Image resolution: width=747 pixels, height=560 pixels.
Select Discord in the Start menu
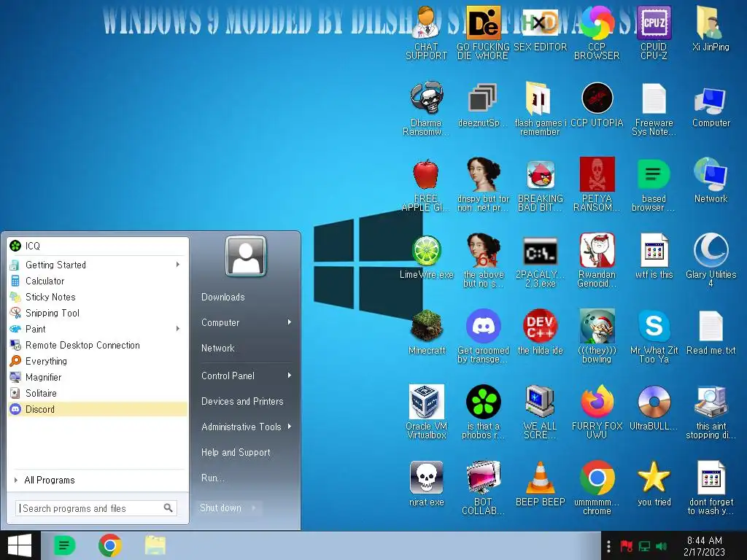click(98, 409)
